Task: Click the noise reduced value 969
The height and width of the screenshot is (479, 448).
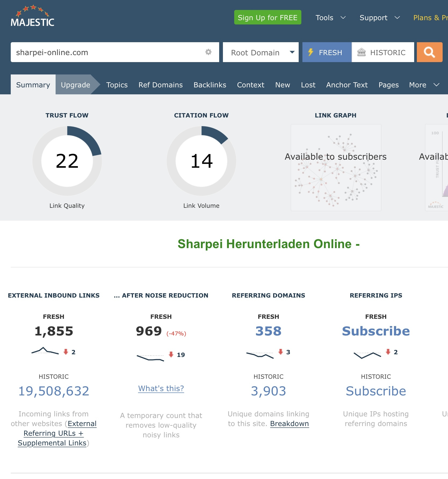Action: [149, 331]
